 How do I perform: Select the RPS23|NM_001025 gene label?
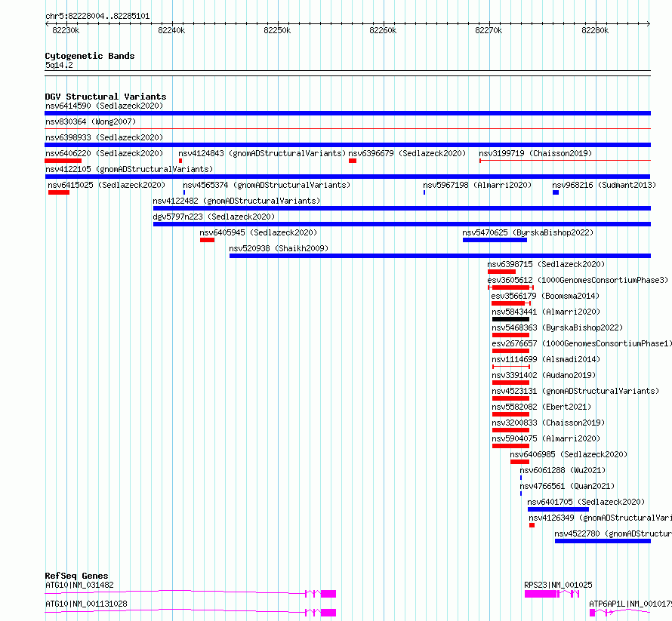click(558, 585)
